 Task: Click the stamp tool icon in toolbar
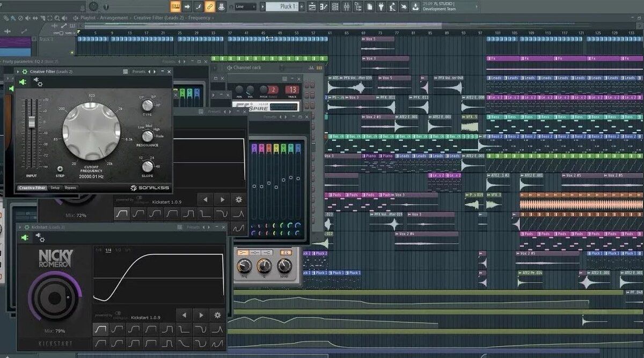click(222, 6)
